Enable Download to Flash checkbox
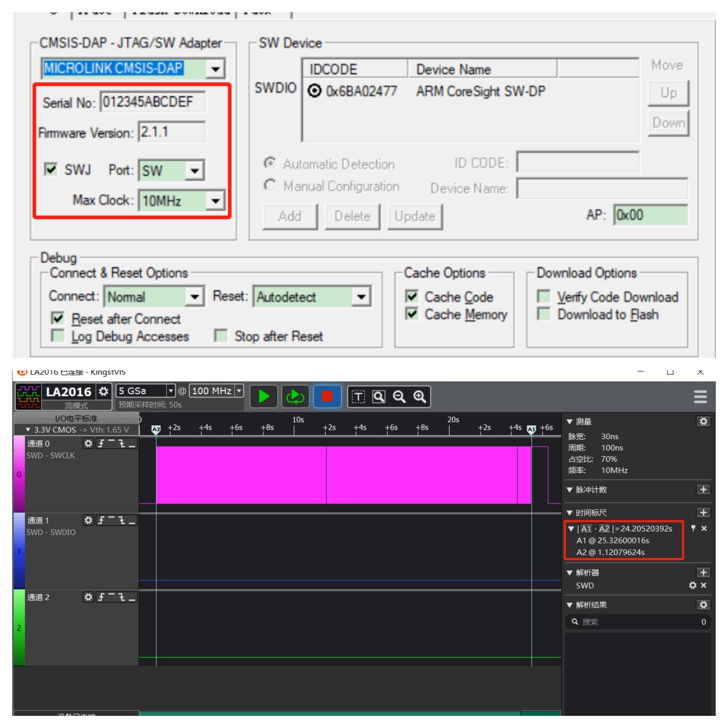The width and height of the screenshot is (728, 728). coord(544,314)
